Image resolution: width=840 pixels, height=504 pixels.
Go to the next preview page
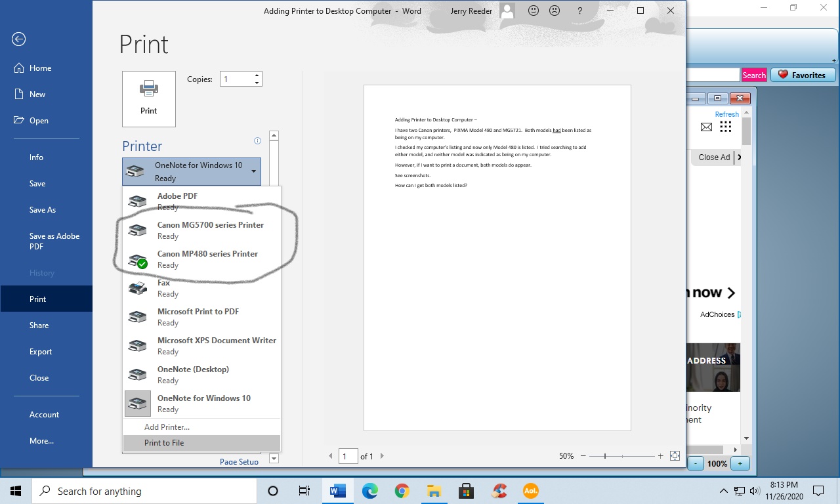[382, 456]
